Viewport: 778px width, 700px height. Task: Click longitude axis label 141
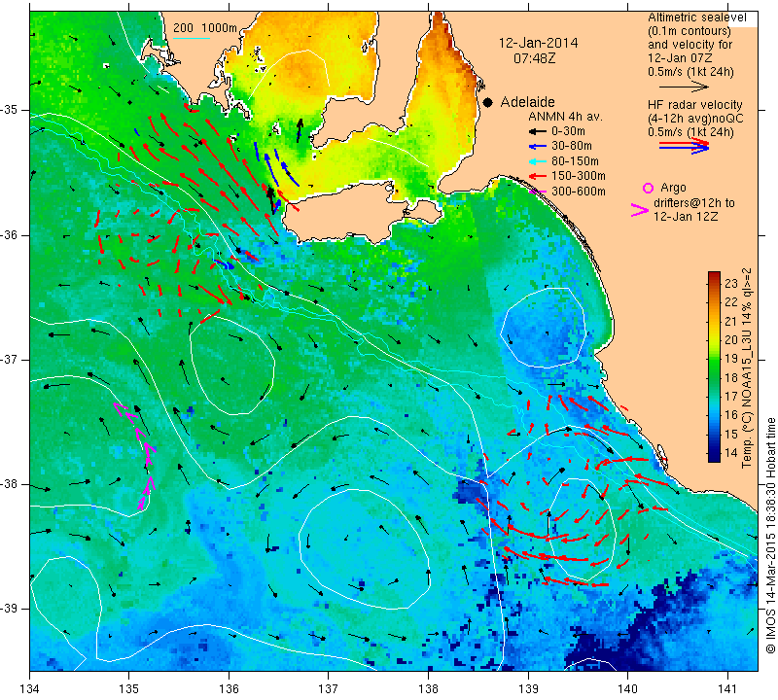727,689
